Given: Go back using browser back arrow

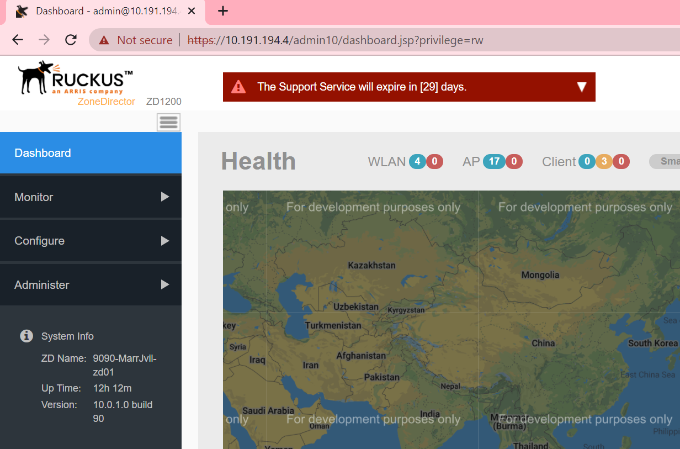Looking at the screenshot, I should (18, 40).
